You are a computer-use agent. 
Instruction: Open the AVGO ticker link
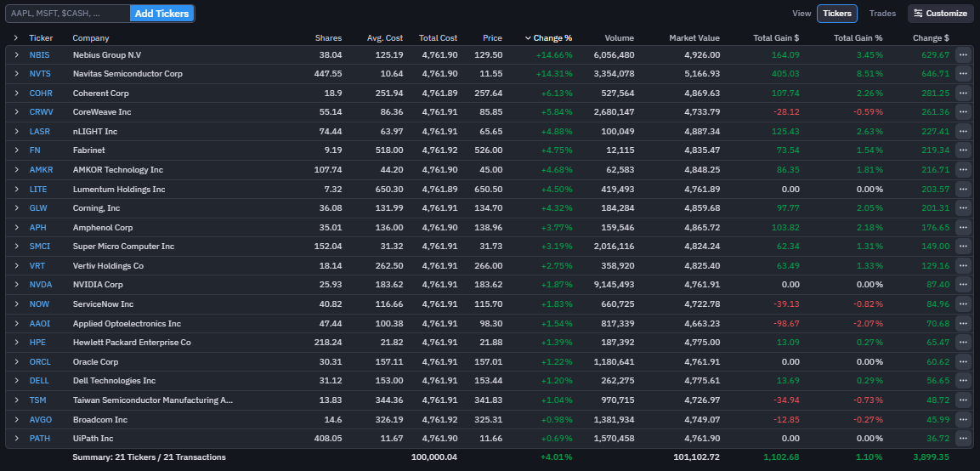click(41, 420)
